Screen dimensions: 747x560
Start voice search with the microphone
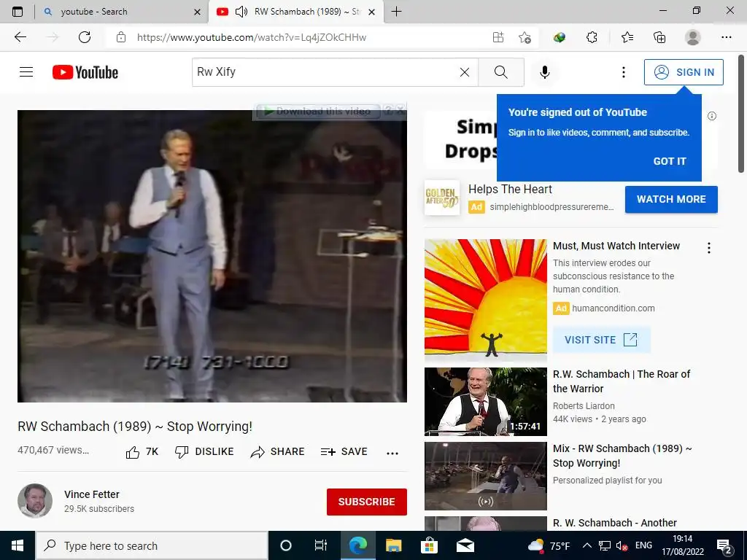click(544, 72)
